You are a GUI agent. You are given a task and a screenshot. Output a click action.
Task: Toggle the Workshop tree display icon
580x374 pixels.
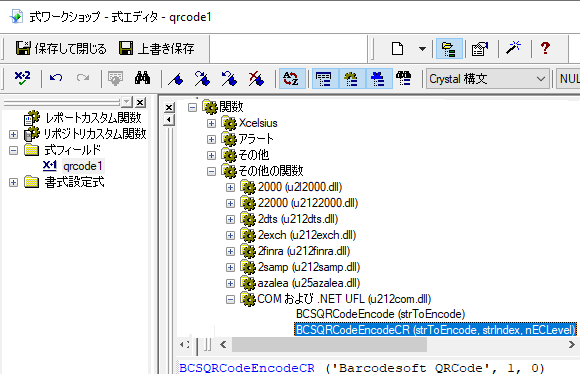pos(449,48)
